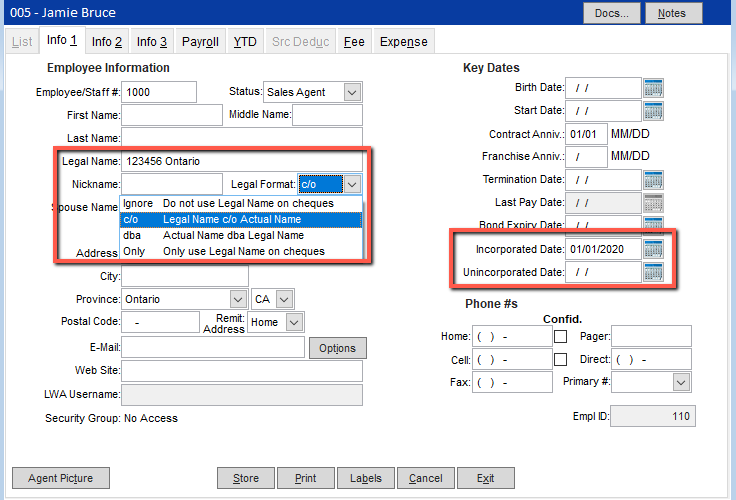Toggle Cell phone confidential checkbox
This screenshot has width=736, height=500.
[560, 359]
